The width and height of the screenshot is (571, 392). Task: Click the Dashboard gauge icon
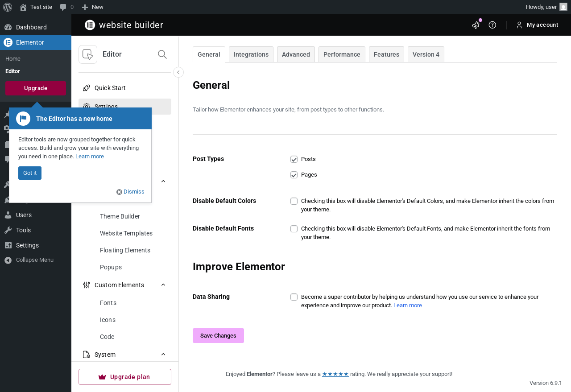tap(8, 27)
